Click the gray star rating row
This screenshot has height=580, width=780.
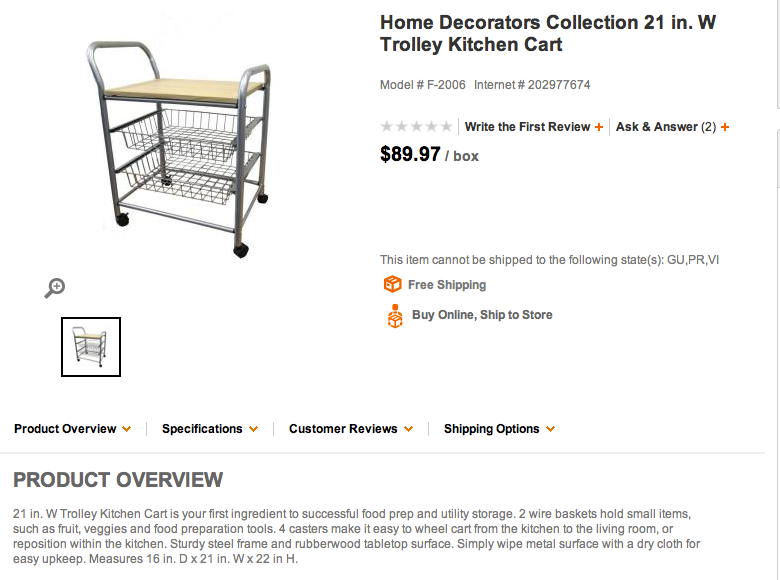[416, 126]
